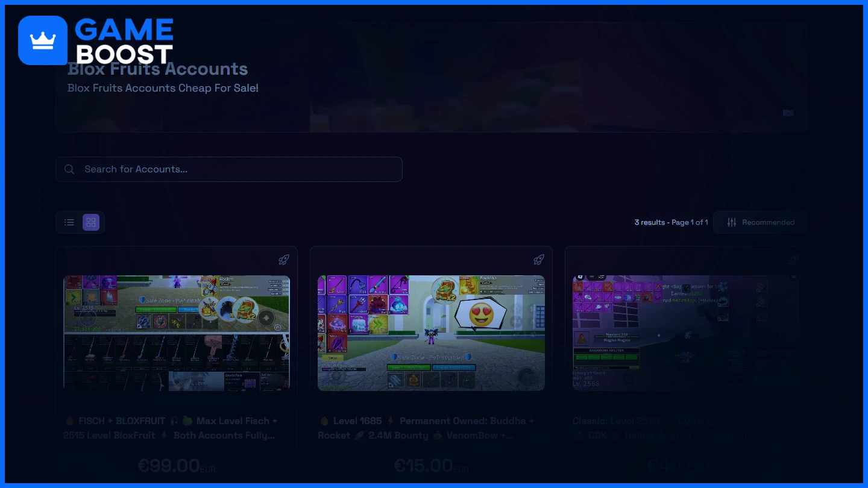
Task: Select the grid view layout icon
Action: [91, 222]
